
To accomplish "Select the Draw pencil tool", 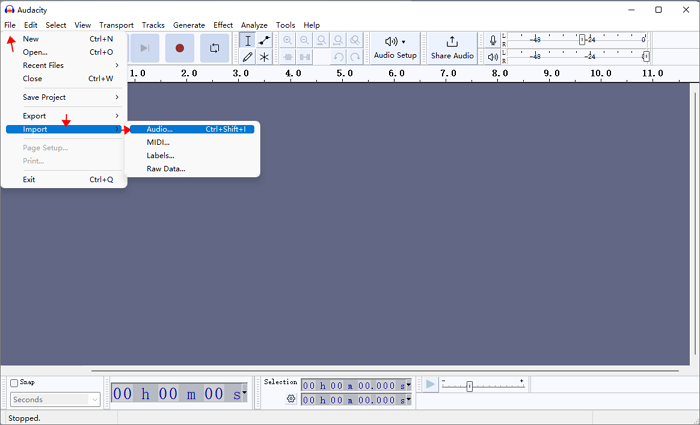I will click(247, 57).
